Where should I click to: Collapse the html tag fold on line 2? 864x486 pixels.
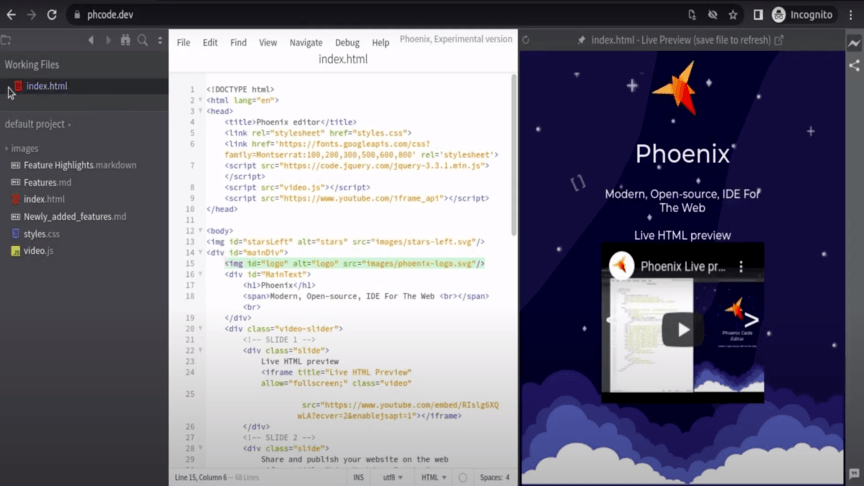point(201,100)
